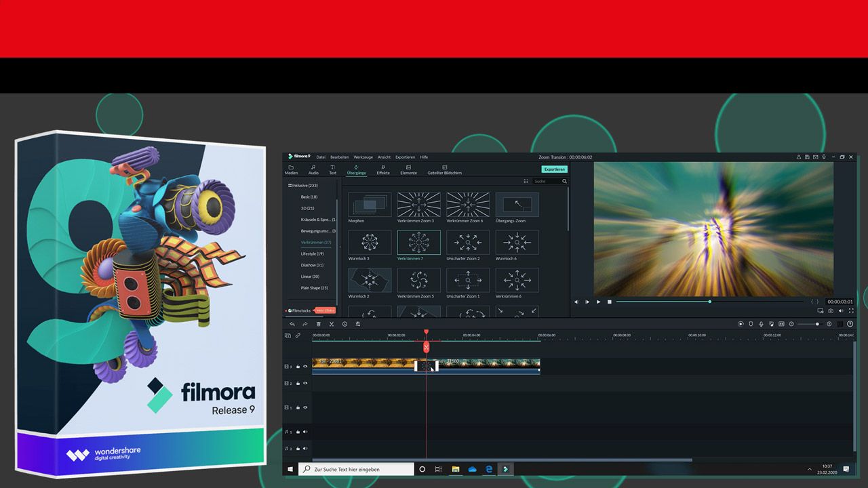Select the Lifestyle (19) transition category
The height and width of the screenshot is (488, 868).
(312, 253)
